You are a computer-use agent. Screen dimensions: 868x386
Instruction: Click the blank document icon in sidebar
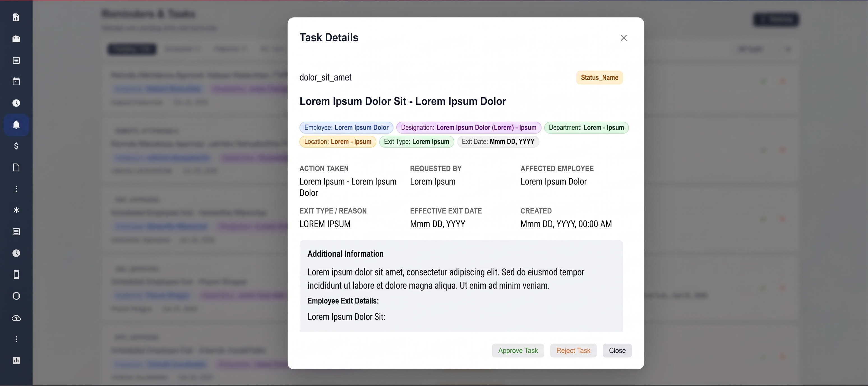coord(16,167)
